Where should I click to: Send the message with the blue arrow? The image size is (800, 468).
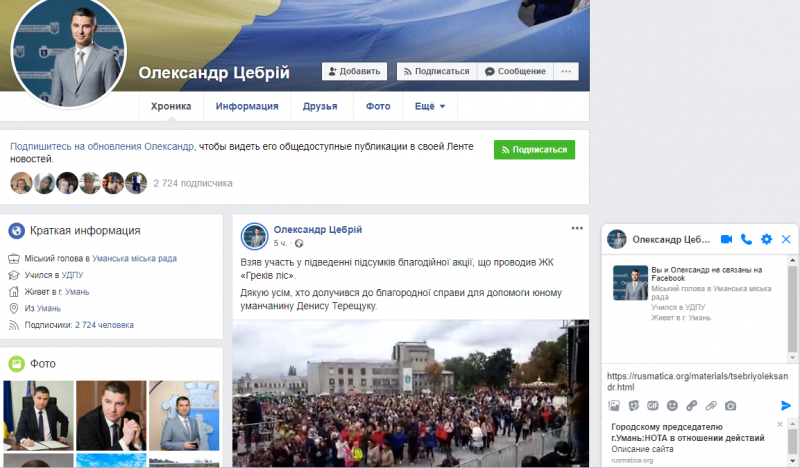786,405
